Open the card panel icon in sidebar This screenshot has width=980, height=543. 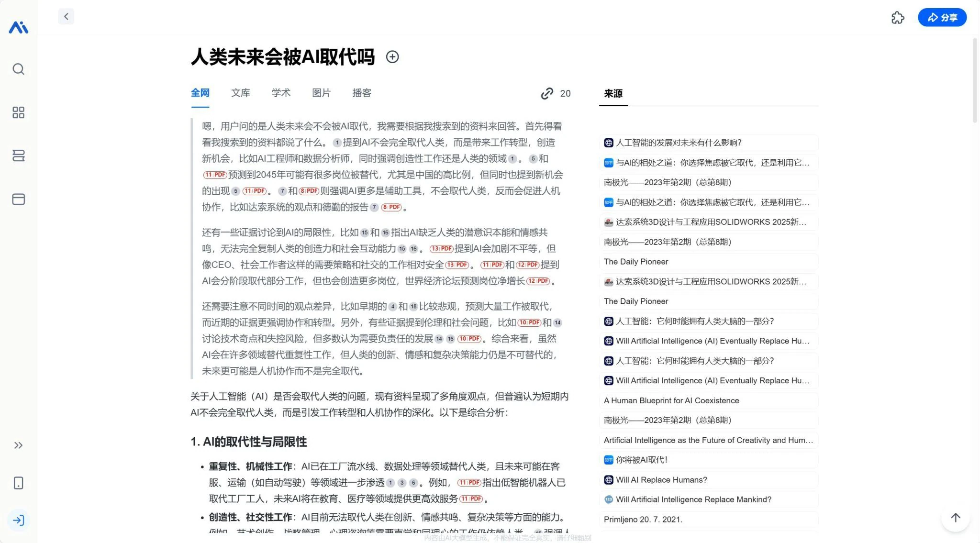[x=18, y=199]
